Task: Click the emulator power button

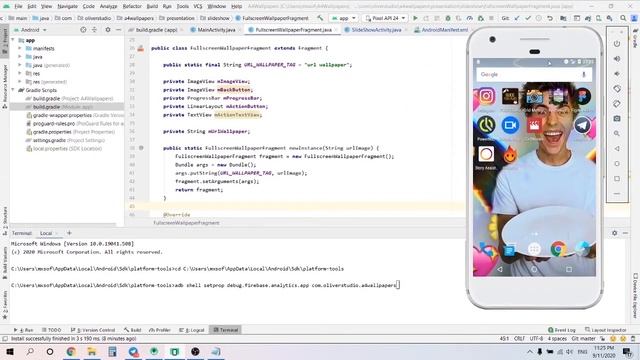Action: [x=617, y=44]
